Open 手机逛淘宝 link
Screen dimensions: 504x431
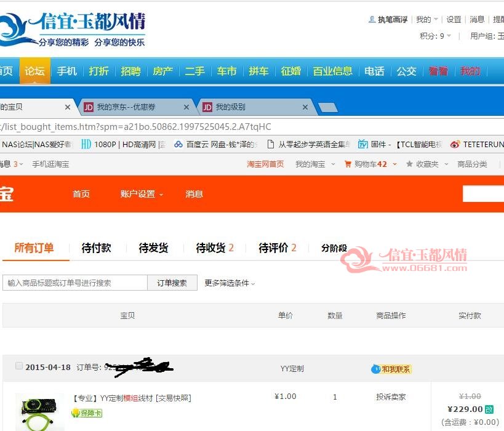tap(50, 164)
